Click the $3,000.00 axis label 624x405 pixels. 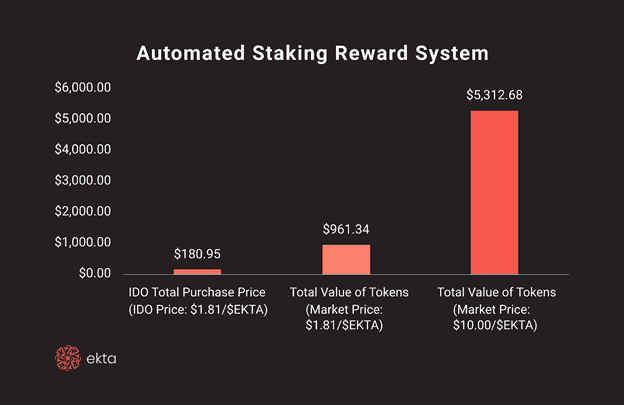click(x=83, y=181)
